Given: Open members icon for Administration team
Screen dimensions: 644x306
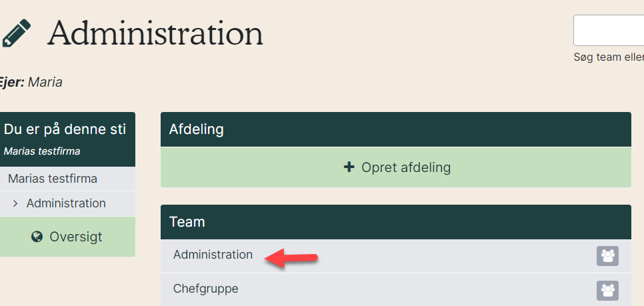Looking at the screenshot, I should [x=607, y=256].
